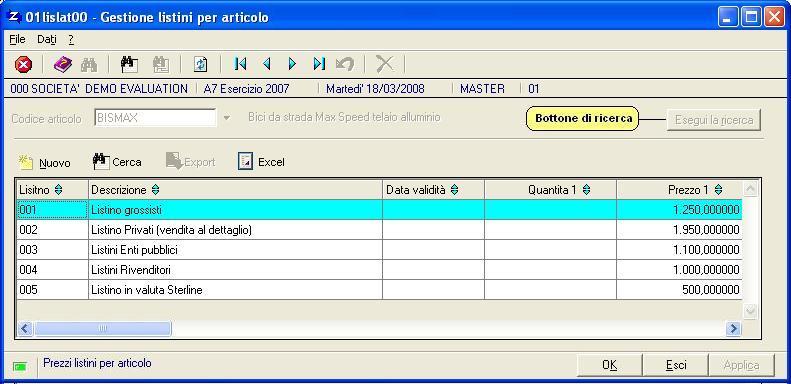Click the Data validità column header

point(433,190)
